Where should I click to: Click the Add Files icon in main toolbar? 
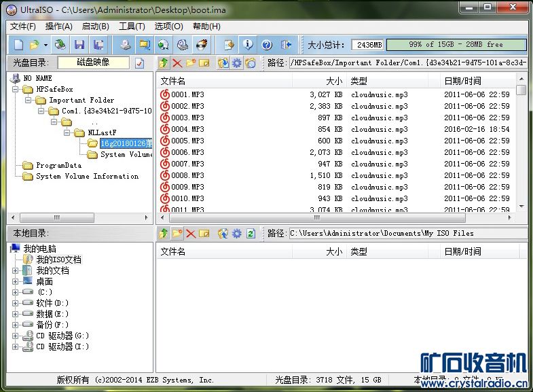point(229,45)
